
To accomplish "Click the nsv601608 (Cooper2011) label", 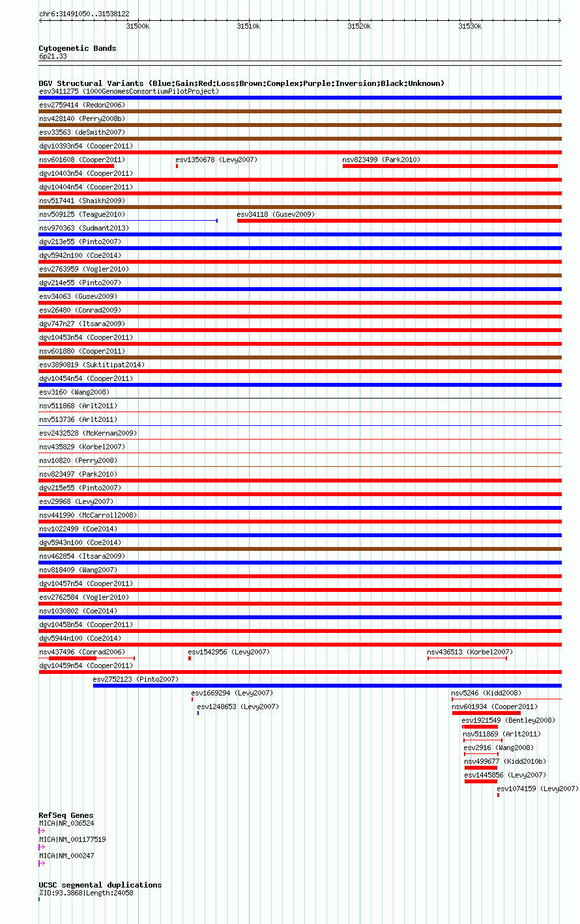I will click(82, 160).
